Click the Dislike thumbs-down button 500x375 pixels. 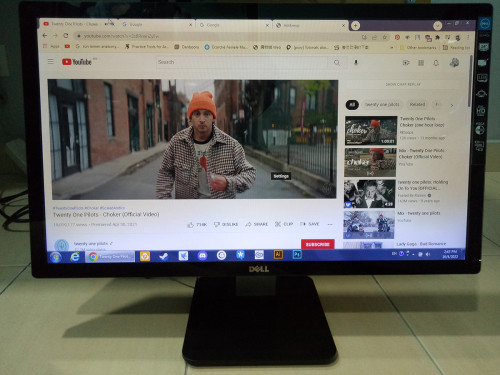[x=226, y=224]
